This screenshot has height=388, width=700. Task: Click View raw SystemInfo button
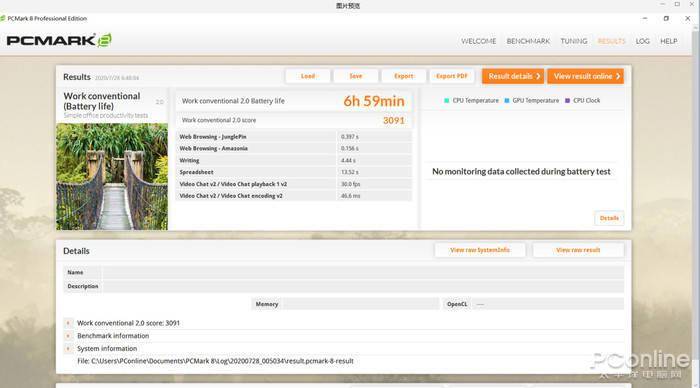(x=480, y=250)
